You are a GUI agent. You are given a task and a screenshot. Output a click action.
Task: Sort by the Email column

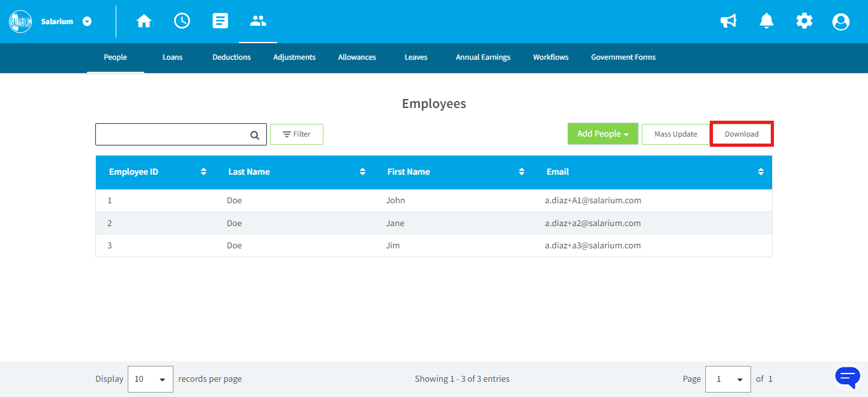(761, 172)
